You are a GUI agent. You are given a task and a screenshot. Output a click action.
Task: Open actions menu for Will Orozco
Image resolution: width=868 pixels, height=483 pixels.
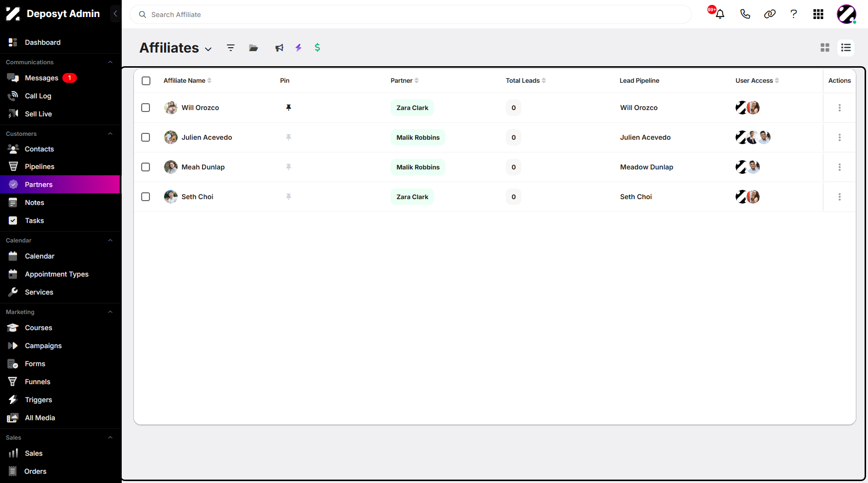coord(840,108)
